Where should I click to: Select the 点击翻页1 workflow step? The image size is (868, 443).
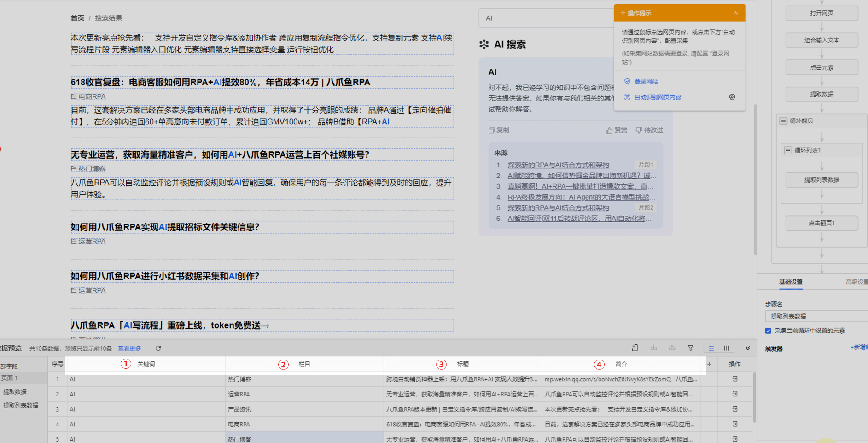(x=822, y=223)
